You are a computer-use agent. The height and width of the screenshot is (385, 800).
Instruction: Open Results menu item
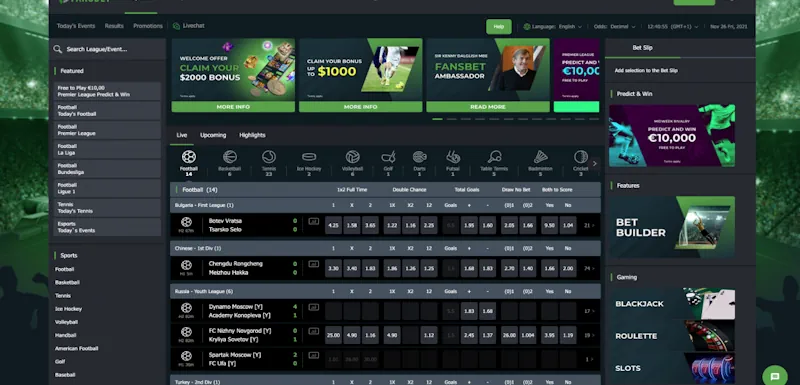[x=114, y=26]
